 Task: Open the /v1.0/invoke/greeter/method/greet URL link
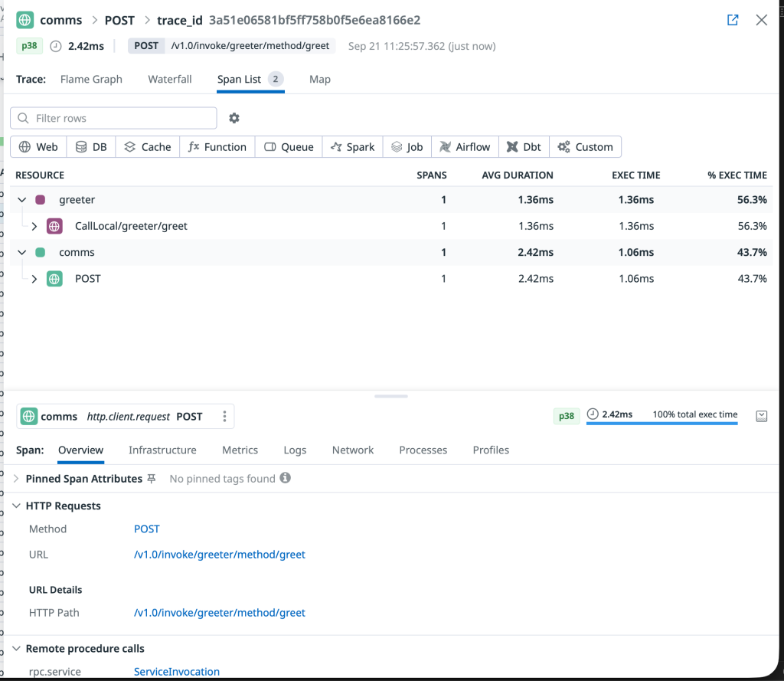(x=220, y=554)
